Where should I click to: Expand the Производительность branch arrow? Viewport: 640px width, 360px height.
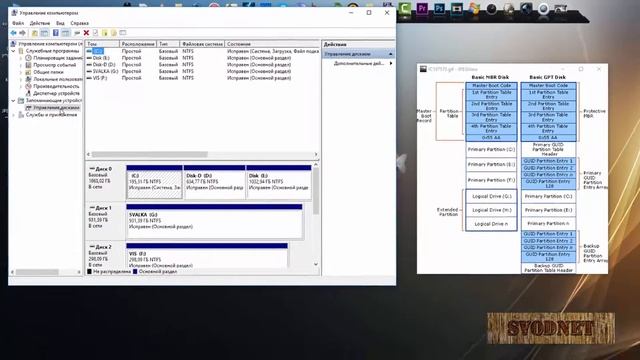(21, 86)
